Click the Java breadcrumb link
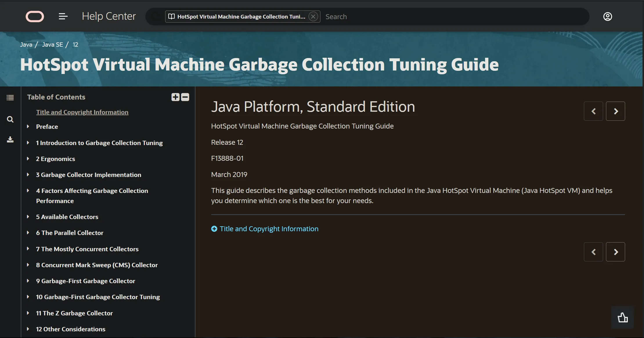 pos(26,45)
